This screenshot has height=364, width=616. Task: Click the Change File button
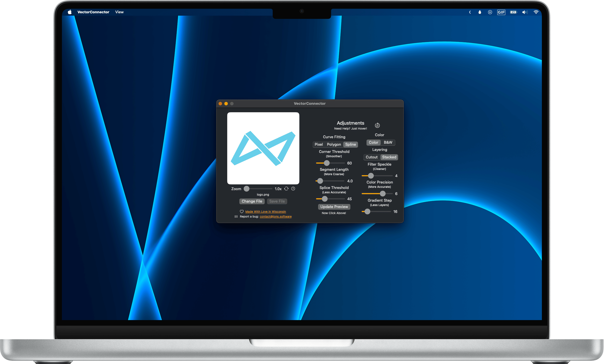coord(252,201)
